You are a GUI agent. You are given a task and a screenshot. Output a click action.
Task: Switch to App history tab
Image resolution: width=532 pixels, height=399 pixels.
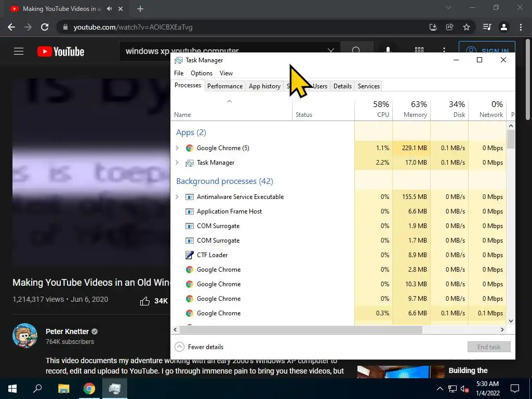(x=264, y=86)
